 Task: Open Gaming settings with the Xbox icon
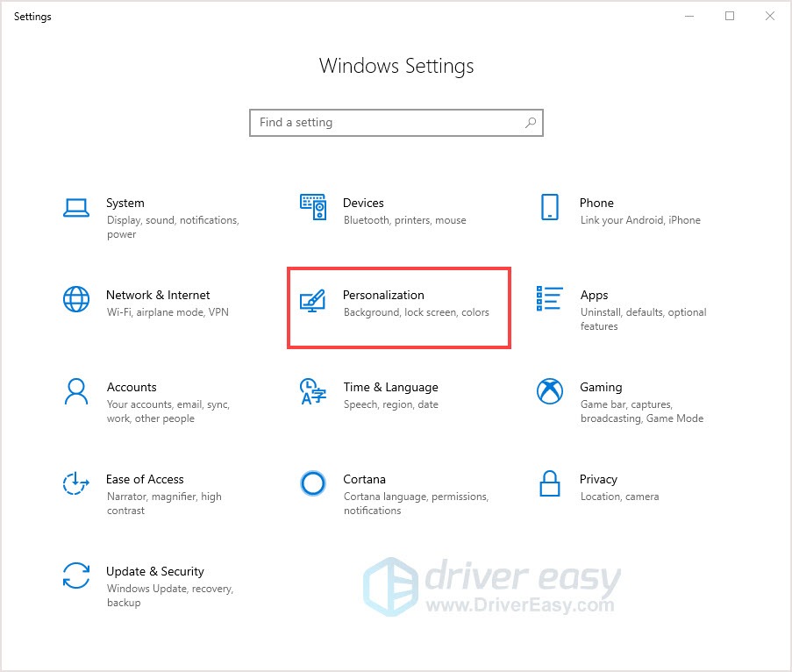550,391
